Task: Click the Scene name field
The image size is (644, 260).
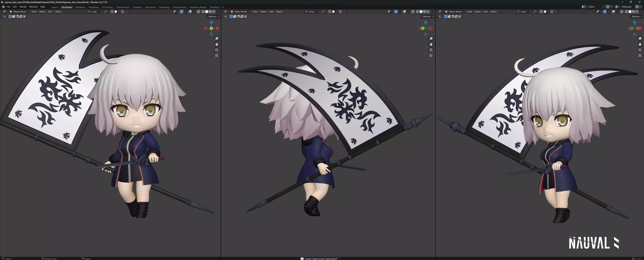Action: 596,7
